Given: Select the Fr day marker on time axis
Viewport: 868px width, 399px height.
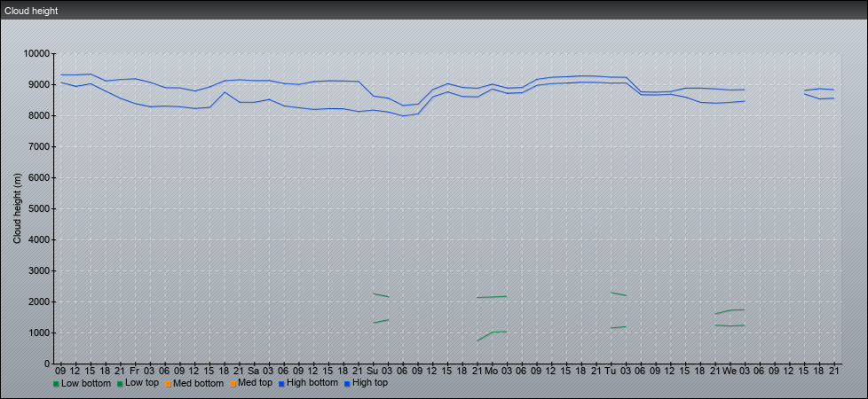Looking at the screenshot, I should pyautogui.click(x=134, y=370).
